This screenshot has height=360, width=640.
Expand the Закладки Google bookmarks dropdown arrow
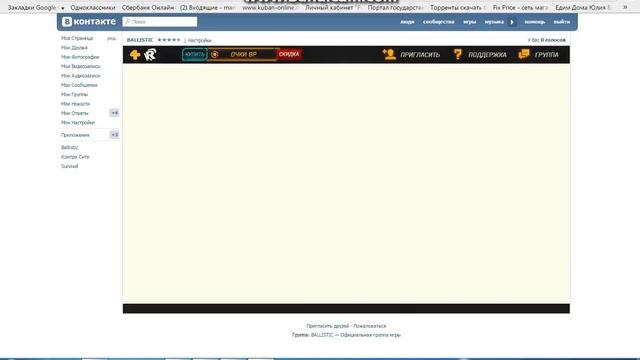tap(62, 8)
